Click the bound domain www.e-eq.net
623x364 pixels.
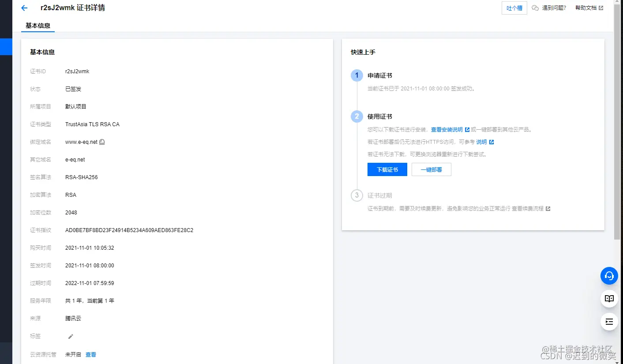(x=81, y=142)
